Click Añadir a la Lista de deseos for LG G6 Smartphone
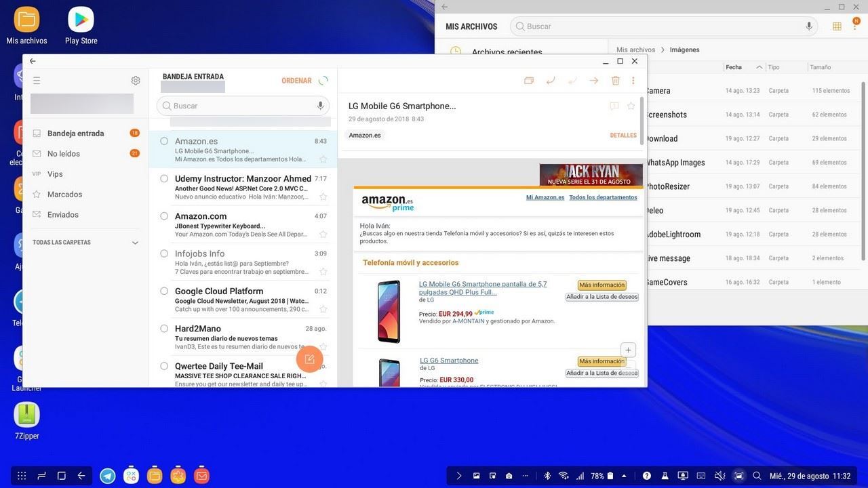This screenshot has height=488, width=868. pyautogui.click(x=601, y=373)
